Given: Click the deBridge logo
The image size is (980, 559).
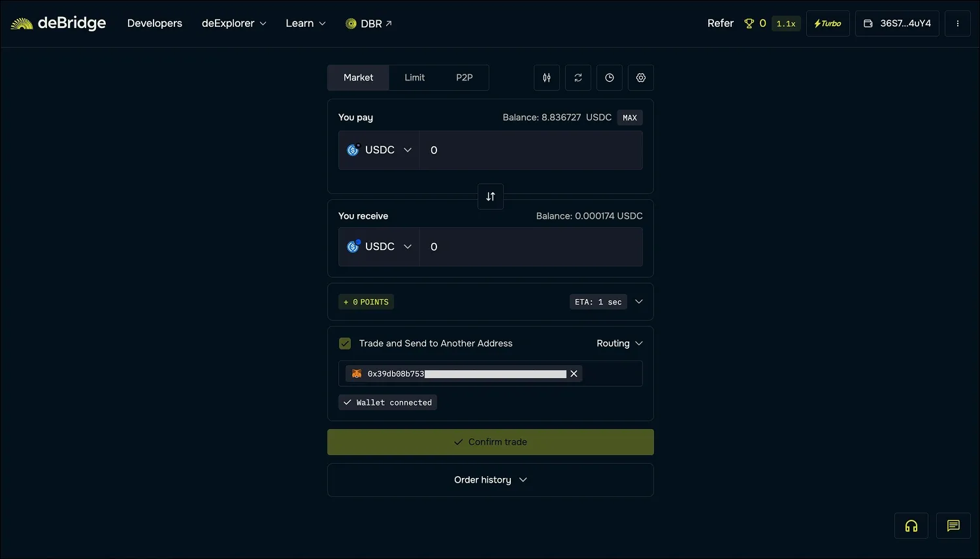Looking at the screenshot, I should 58,24.
